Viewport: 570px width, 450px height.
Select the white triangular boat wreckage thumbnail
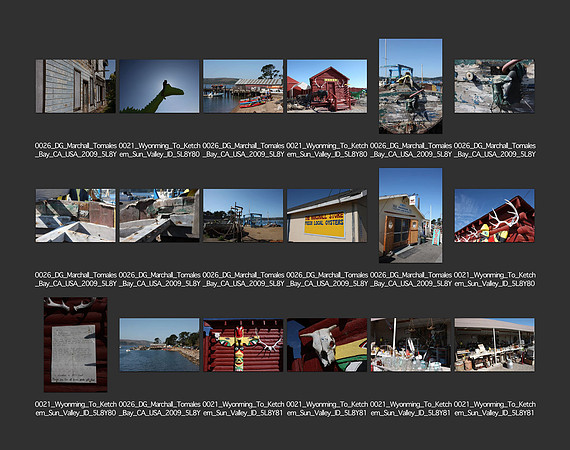click(x=76, y=215)
